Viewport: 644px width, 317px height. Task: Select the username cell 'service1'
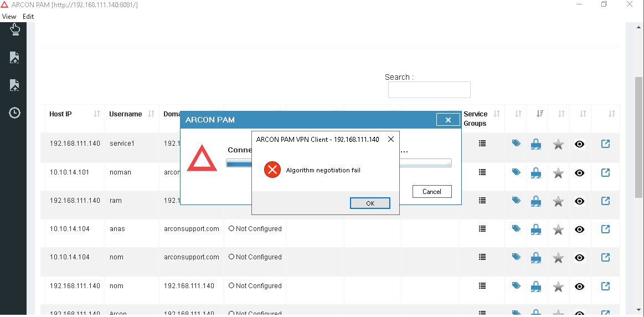122,144
